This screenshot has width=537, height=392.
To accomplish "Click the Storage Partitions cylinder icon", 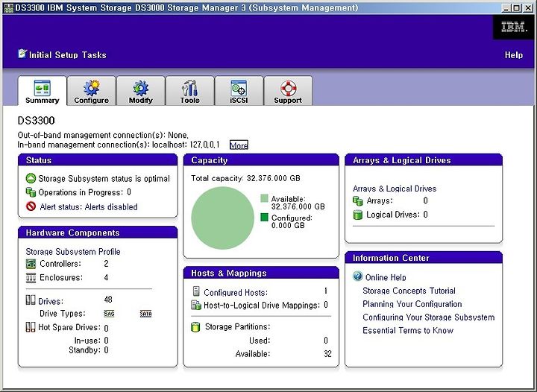I will point(195,327).
